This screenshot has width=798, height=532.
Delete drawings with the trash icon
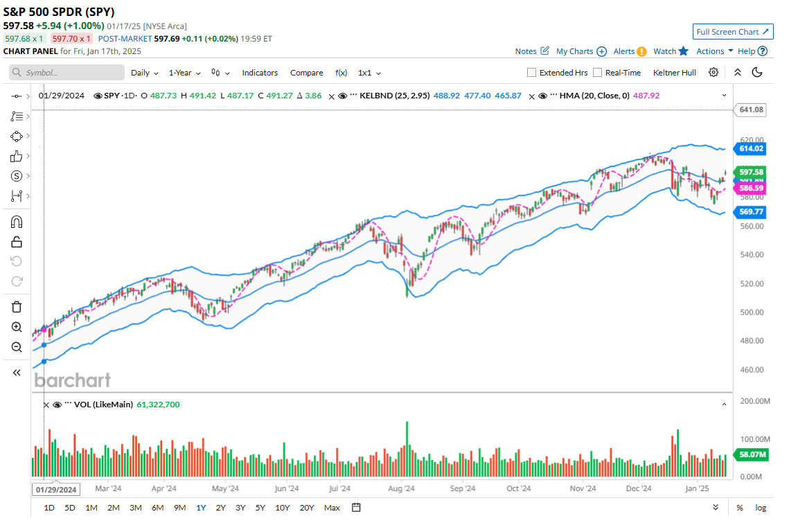17,306
